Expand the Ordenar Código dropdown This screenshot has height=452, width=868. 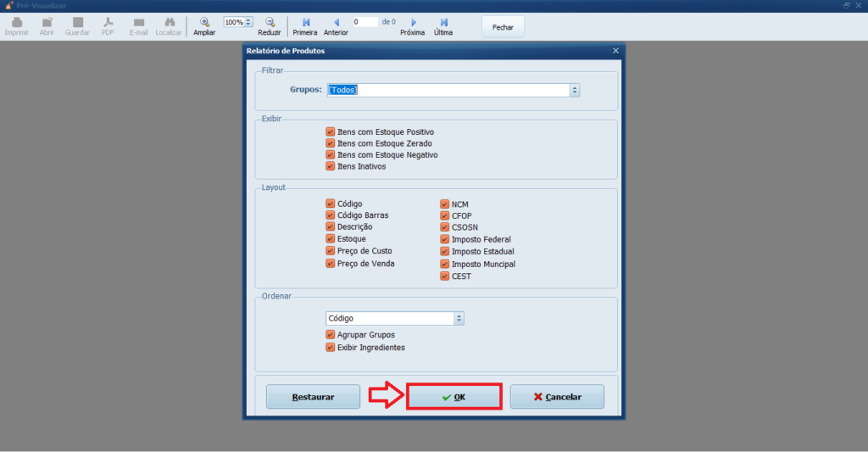(x=459, y=319)
